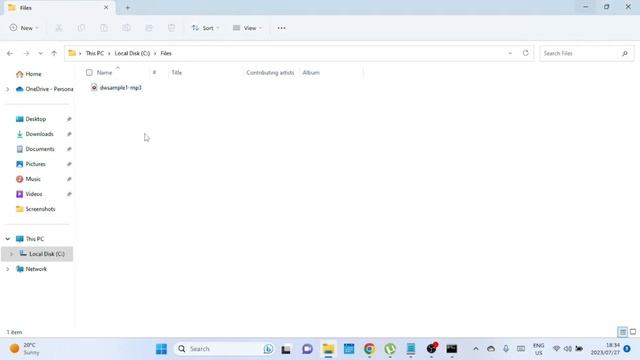Expand the OneDrive tree node
The width and height of the screenshot is (640, 360).
(x=8, y=89)
